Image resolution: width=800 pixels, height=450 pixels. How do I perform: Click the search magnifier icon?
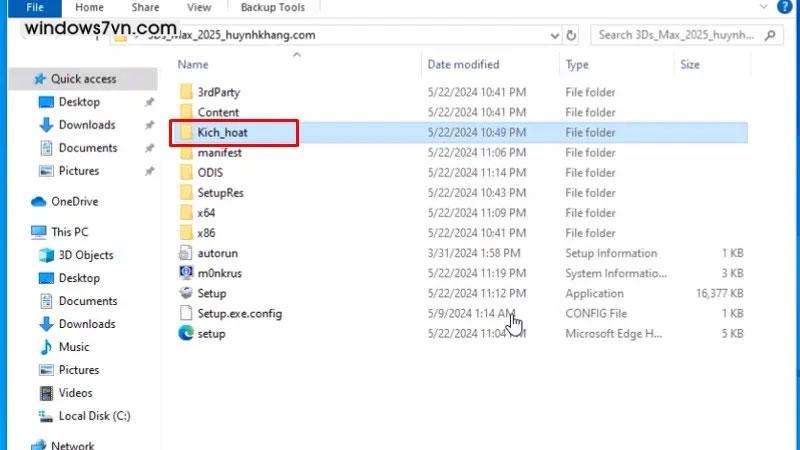[771, 35]
